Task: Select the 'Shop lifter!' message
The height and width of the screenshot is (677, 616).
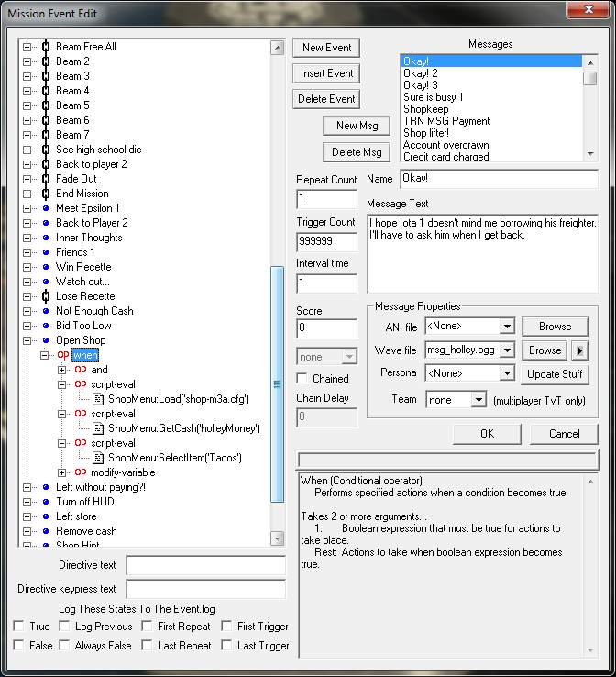Action: (425, 133)
